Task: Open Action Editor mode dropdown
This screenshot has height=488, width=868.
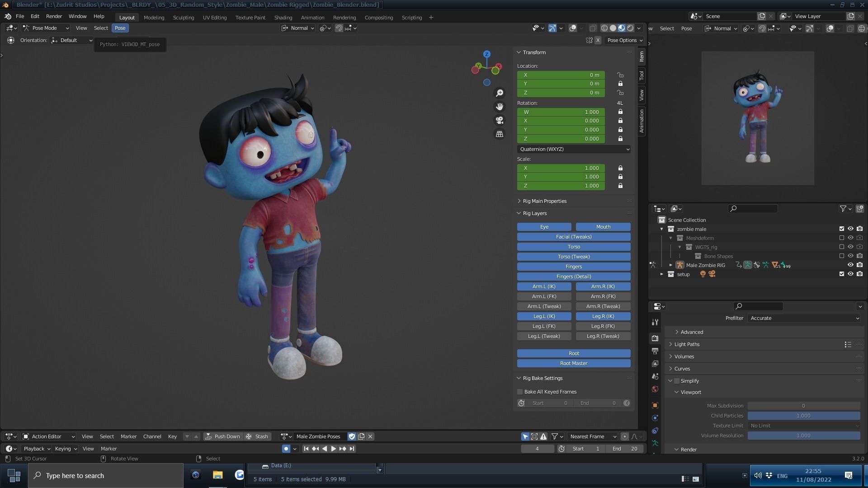Action: click(x=49, y=436)
